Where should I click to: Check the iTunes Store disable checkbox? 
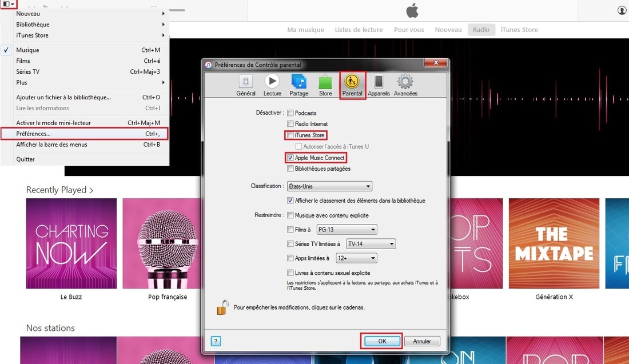coord(290,135)
